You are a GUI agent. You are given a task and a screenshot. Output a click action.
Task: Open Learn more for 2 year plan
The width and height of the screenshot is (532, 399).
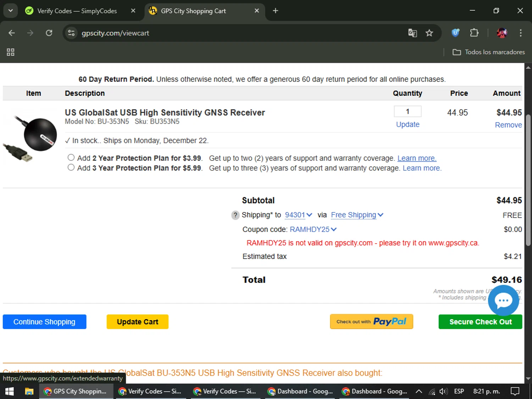pyautogui.click(x=417, y=158)
